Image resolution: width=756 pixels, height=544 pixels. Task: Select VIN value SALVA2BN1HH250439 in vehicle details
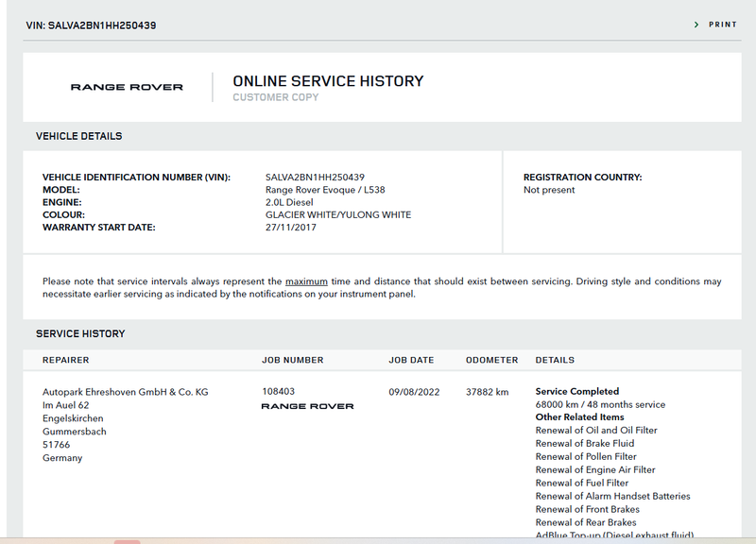coord(315,178)
